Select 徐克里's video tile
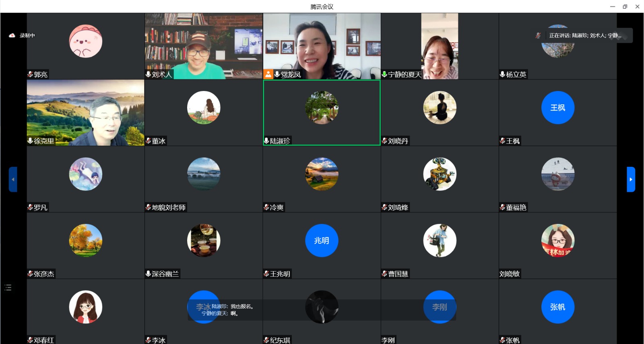The height and width of the screenshot is (344, 644). point(85,112)
